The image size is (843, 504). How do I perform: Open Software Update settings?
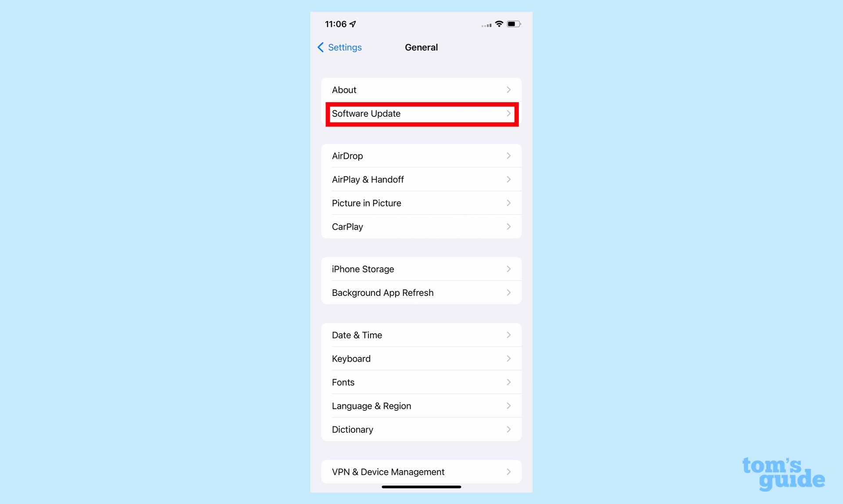pyautogui.click(x=421, y=113)
